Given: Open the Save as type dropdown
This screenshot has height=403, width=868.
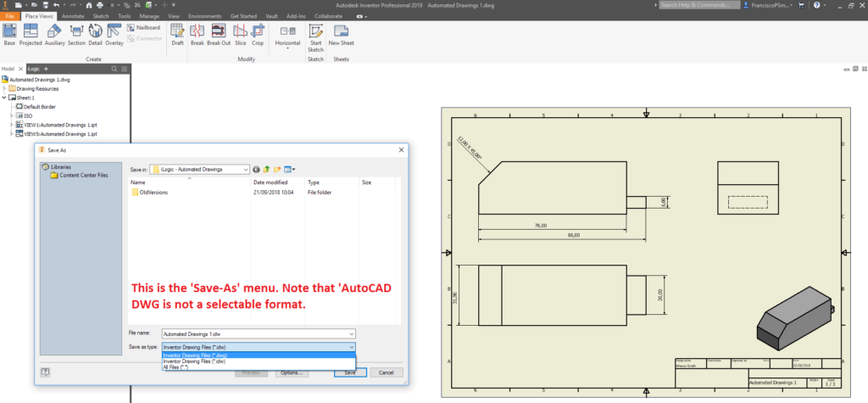Looking at the screenshot, I should click(352, 347).
